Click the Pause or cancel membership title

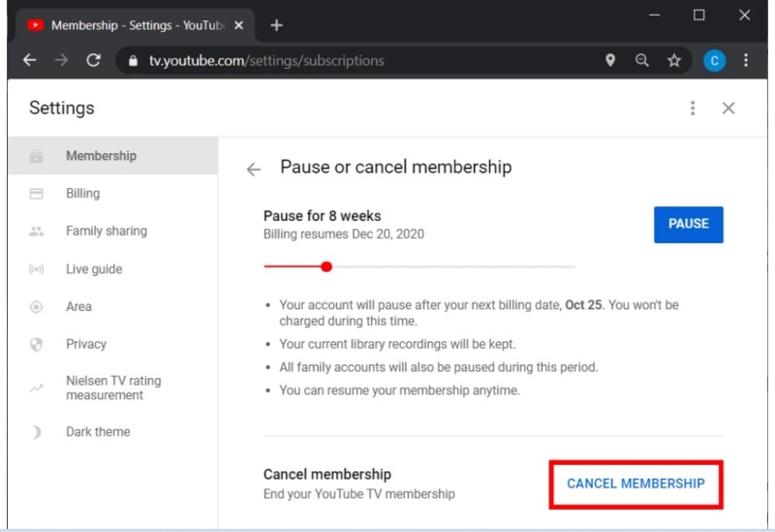pyautogui.click(x=396, y=167)
